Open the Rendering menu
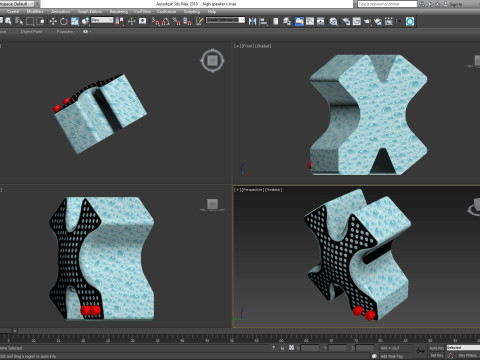480x360 pixels. (119, 12)
